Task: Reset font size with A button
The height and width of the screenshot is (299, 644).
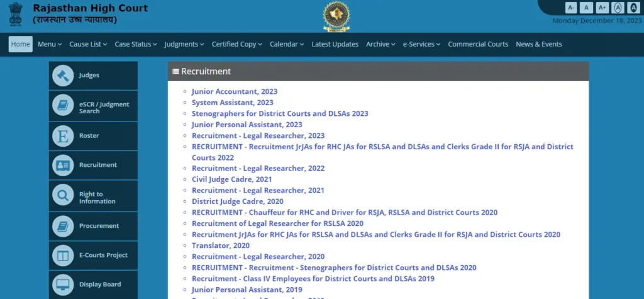Action: (x=587, y=8)
